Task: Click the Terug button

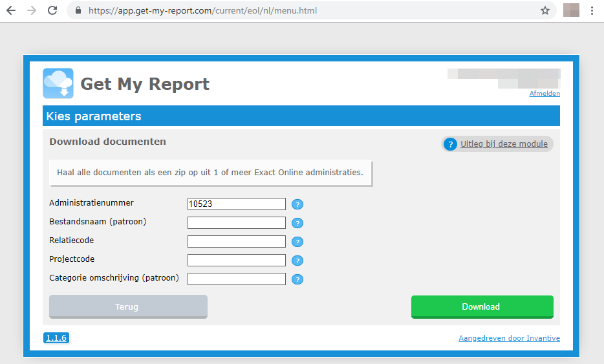Action: [x=128, y=307]
